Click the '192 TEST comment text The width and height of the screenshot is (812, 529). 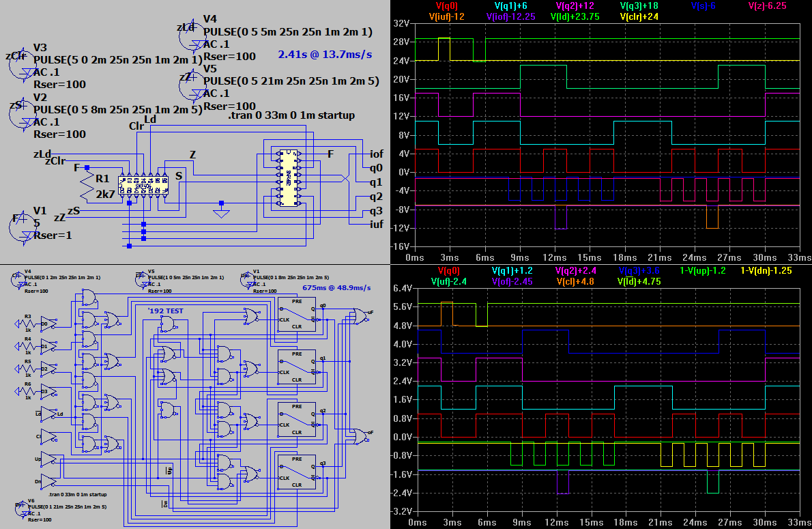pos(166,311)
